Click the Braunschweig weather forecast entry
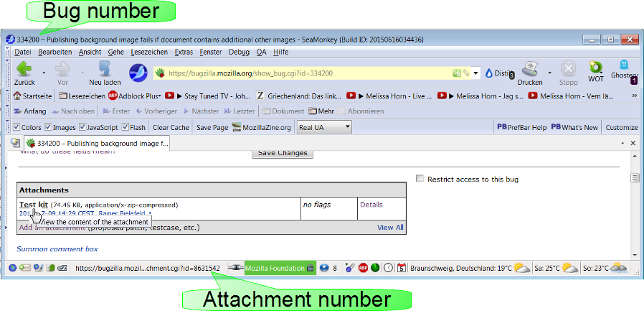 click(470, 268)
